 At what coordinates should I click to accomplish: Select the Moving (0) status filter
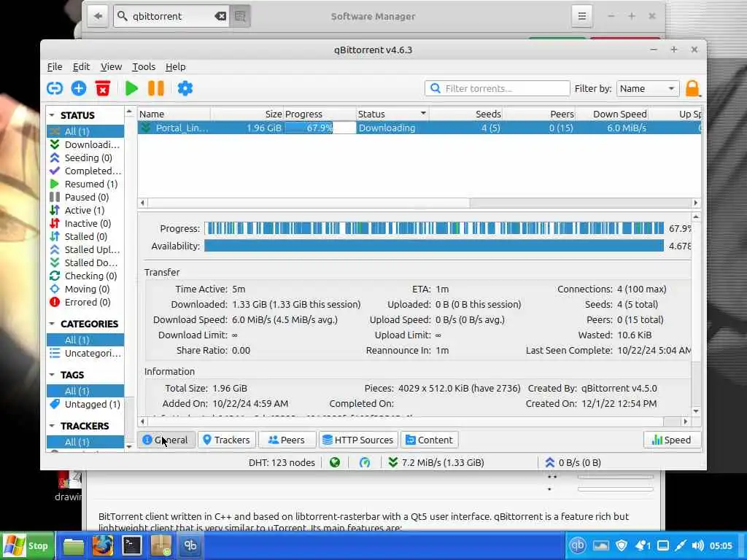85,289
